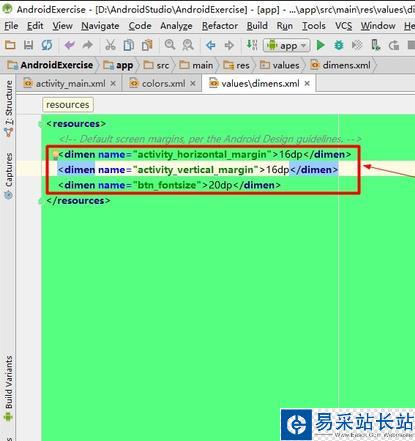Click the yellow lightbulb intention icon
Viewport: 415px width, 441px height.
tap(55, 154)
